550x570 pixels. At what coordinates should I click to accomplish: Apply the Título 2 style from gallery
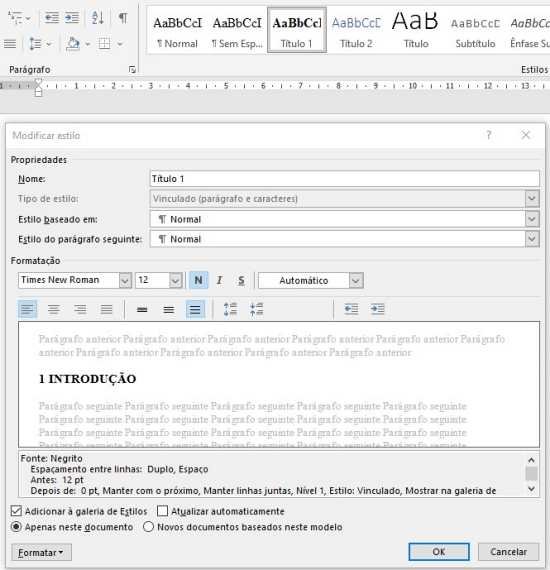(356, 31)
